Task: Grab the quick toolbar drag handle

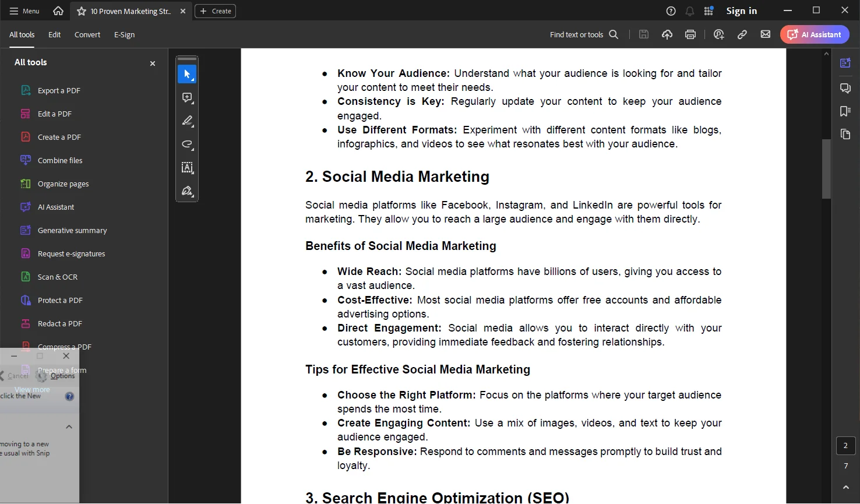Action: (x=187, y=59)
